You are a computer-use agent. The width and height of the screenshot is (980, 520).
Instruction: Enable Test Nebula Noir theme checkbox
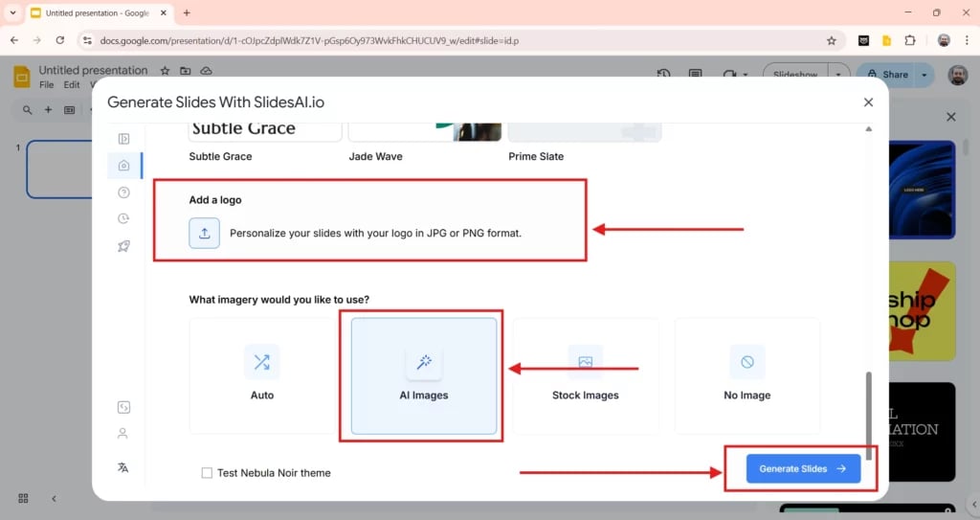tap(207, 473)
